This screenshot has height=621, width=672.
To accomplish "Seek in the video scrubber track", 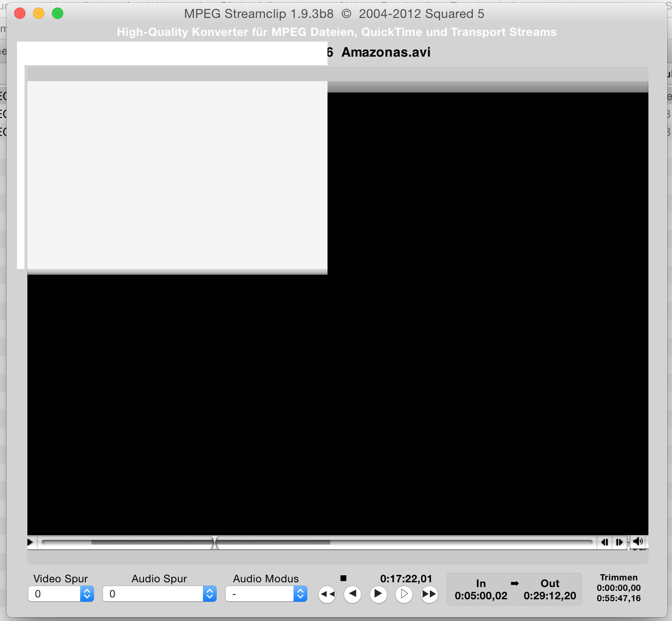I will point(317,542).
